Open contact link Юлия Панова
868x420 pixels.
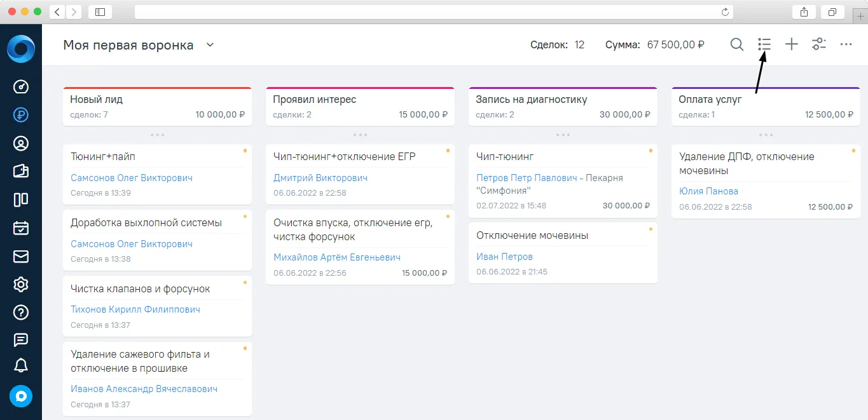pyautogui.click(x=708, y=191)
